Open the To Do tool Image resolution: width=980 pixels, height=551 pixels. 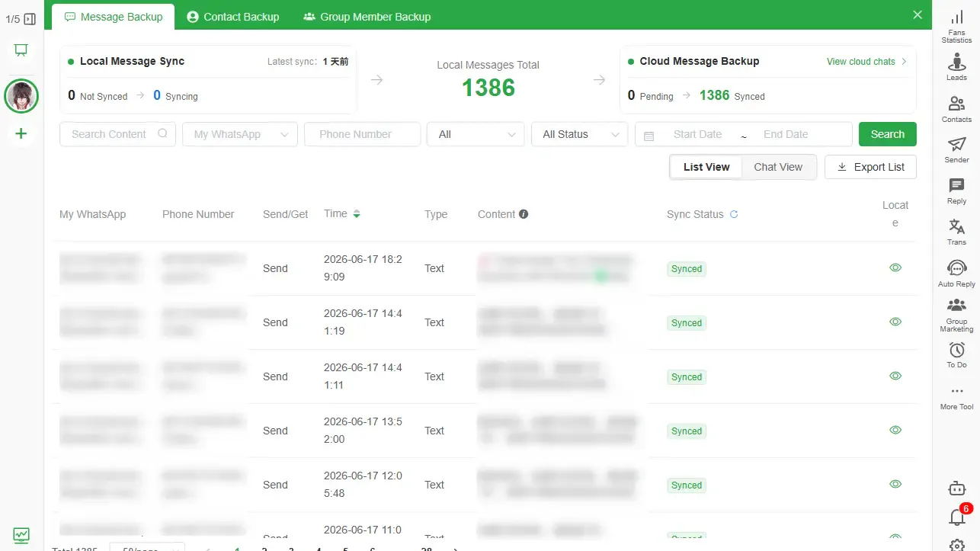click(956, 356)
